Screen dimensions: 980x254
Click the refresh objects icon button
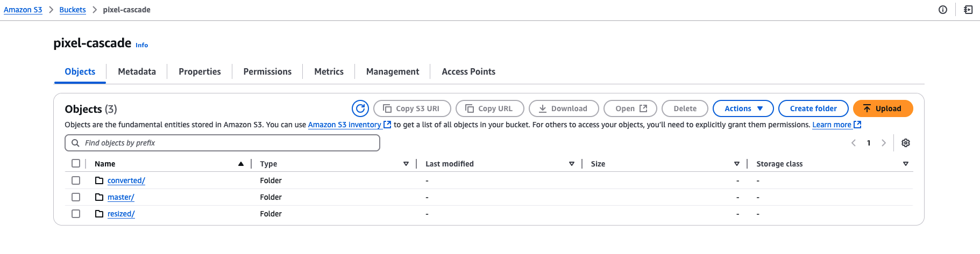pyautogui.click(x=360, y=108)
